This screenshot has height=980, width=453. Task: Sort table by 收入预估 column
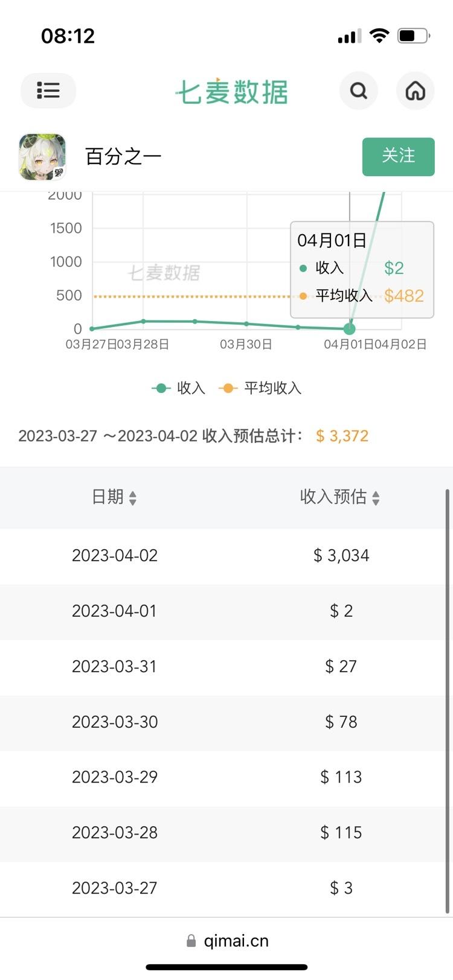click(340, 497)
